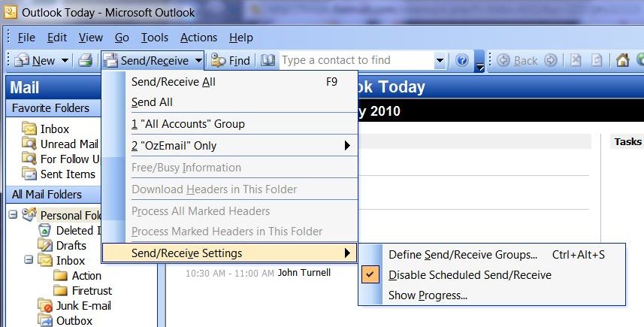Open Sent Items in Favorite Folders

click(x=59, y=174)
